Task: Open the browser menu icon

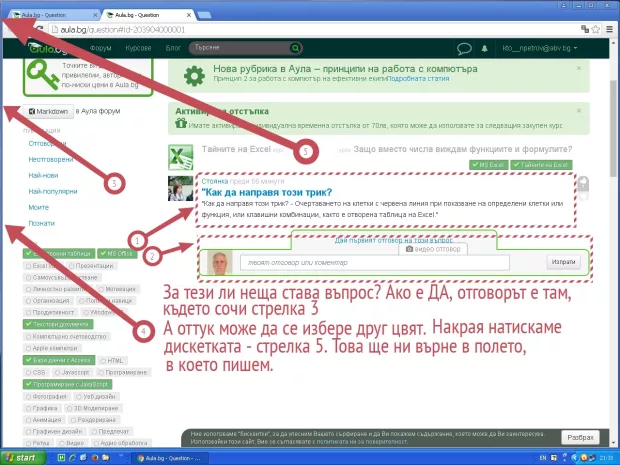Action: click(609, 29)
